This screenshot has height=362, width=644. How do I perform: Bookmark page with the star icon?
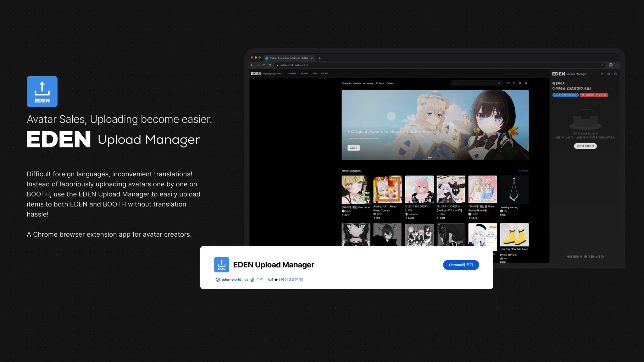click(602, 65)
